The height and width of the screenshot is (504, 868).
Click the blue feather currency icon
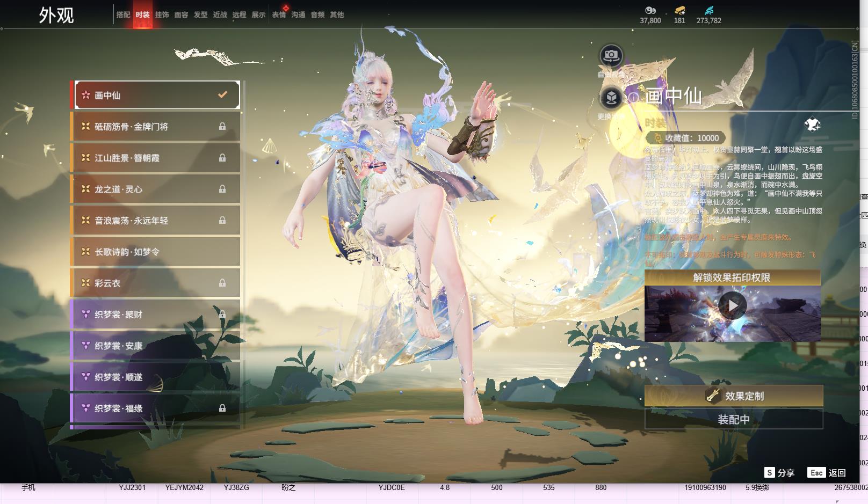tap(709, 10)
